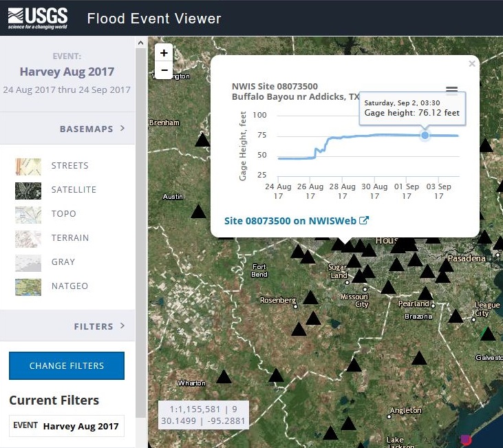Click the map scale and coordinates readout
This screenshot has width=503, height=448.
204,415
